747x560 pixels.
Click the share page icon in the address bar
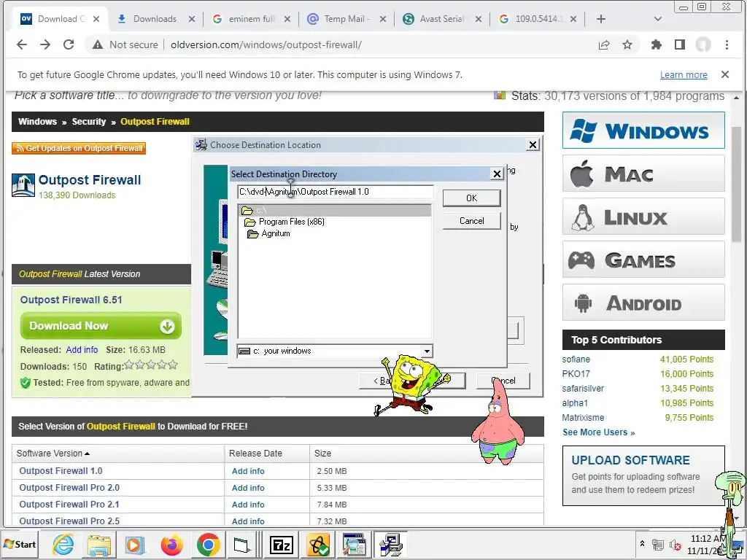coord(604,44)
